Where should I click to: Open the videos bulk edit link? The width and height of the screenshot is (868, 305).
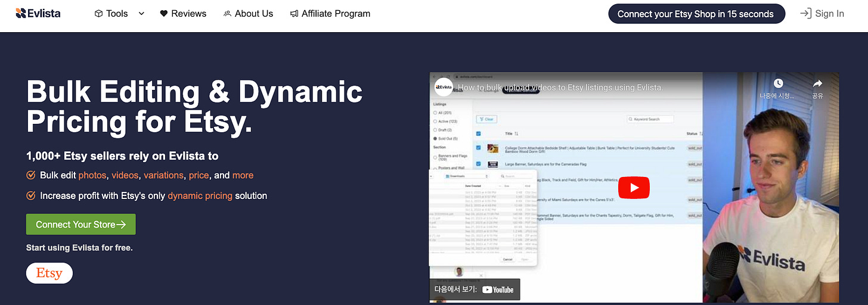pos(125,175)
